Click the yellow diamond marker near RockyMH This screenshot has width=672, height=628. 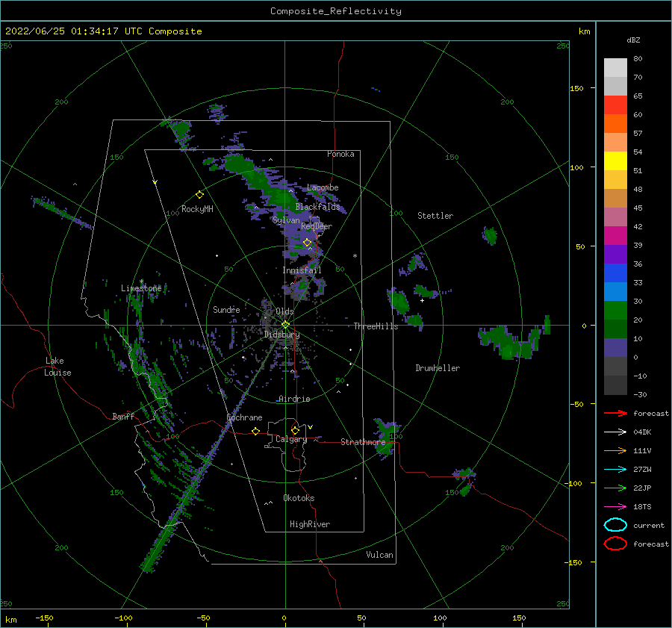click(x=199, y=195)
